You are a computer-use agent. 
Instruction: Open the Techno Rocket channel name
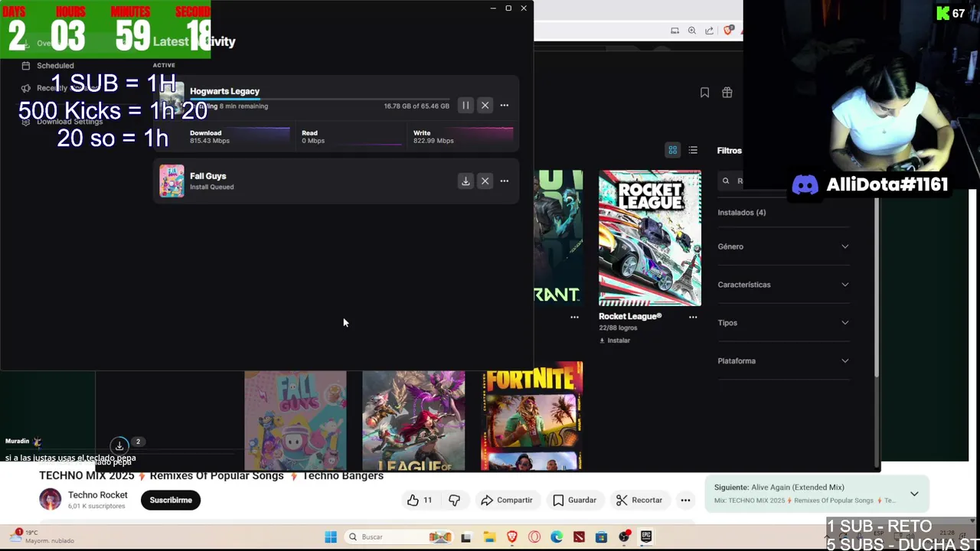(97, 495)
